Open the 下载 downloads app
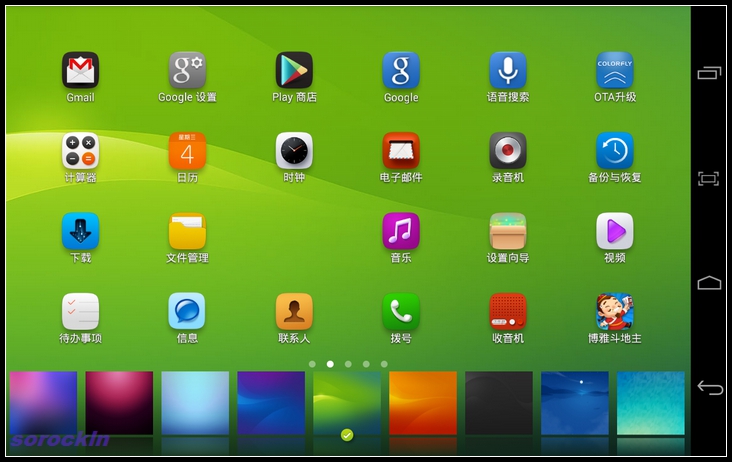The width and height of the screenshot is (732, 462). pyautogui.click(x=80, y=231)
